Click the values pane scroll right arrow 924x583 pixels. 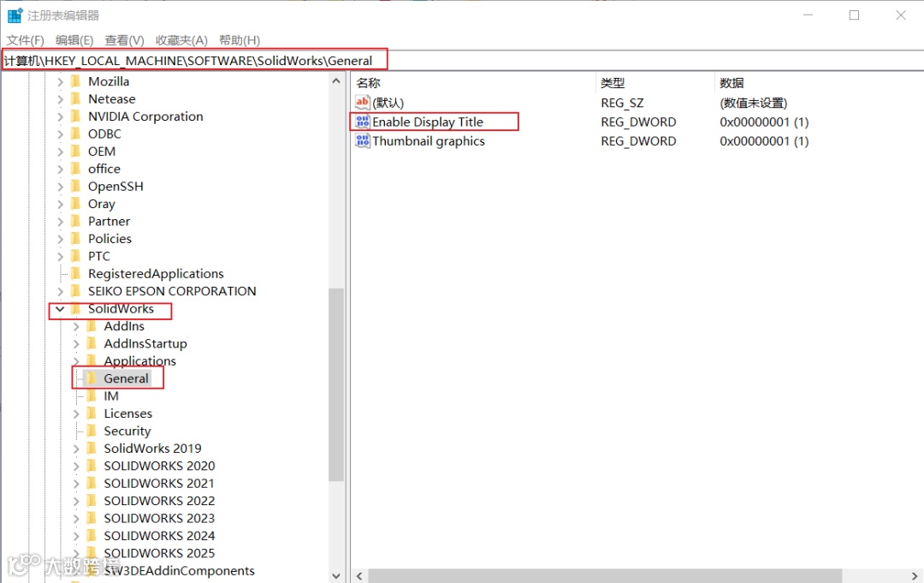[915, 575]
